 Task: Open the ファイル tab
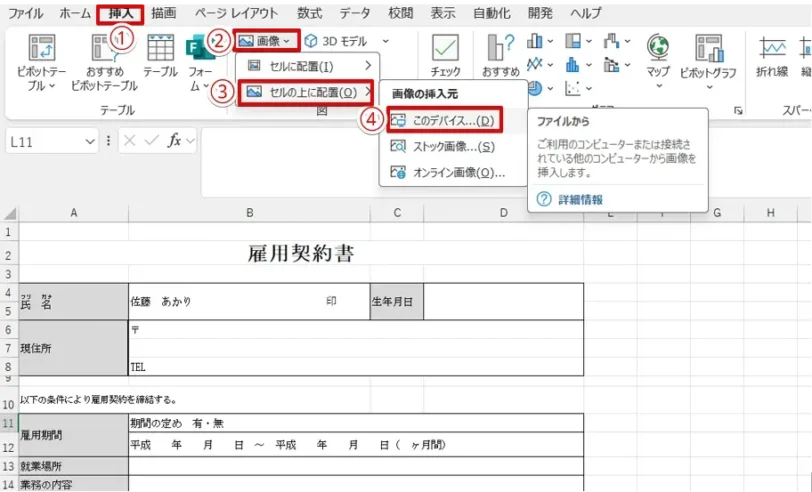point(26,13)
